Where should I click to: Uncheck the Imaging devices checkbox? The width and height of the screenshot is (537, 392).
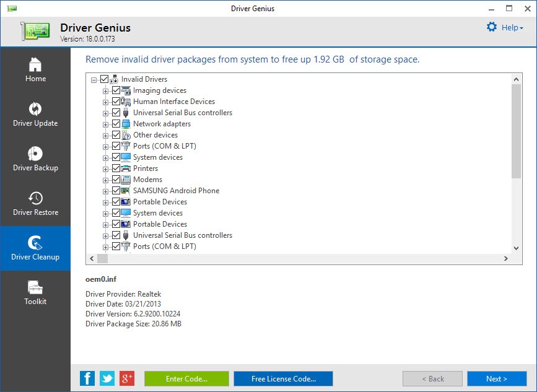point(116,90)
